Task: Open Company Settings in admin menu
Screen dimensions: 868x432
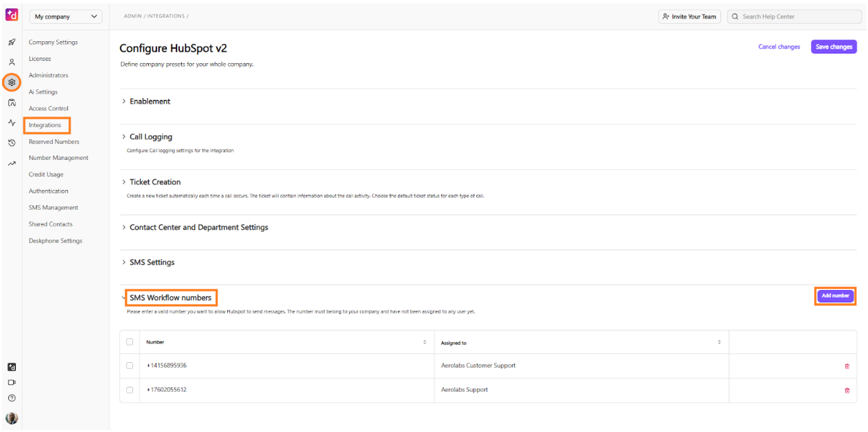Action: point(54,43)
